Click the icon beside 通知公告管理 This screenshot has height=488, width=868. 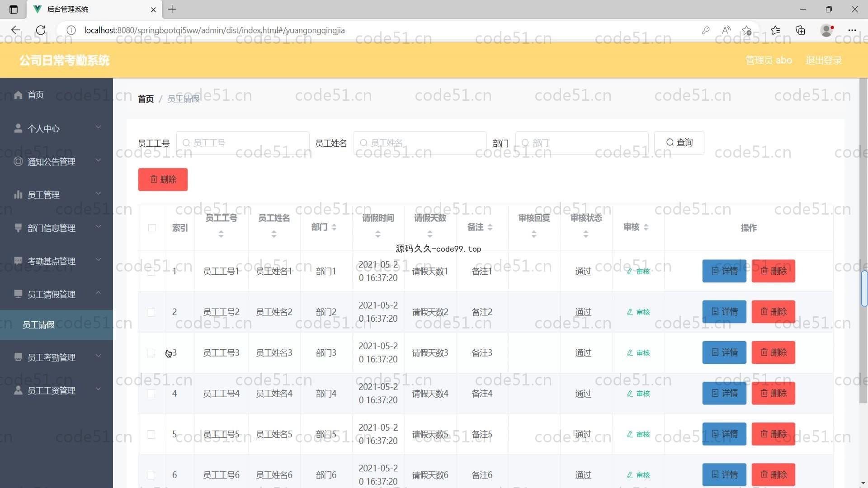pos(18,161)
